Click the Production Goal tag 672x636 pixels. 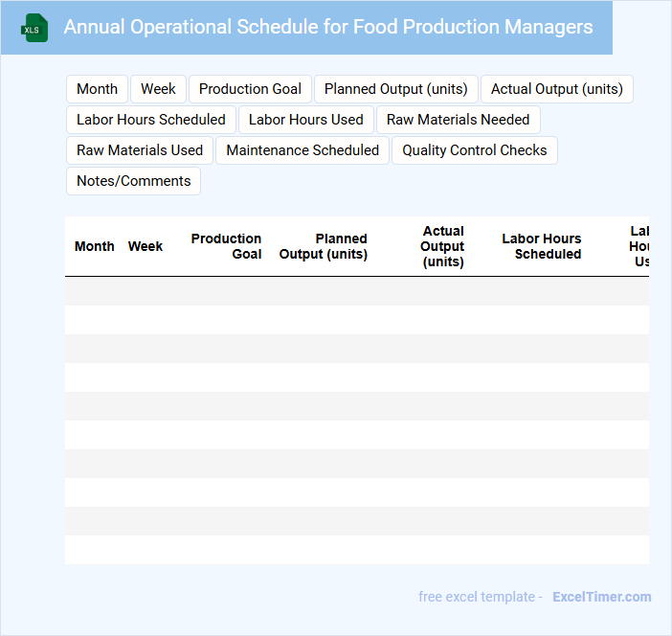point(250,89)
